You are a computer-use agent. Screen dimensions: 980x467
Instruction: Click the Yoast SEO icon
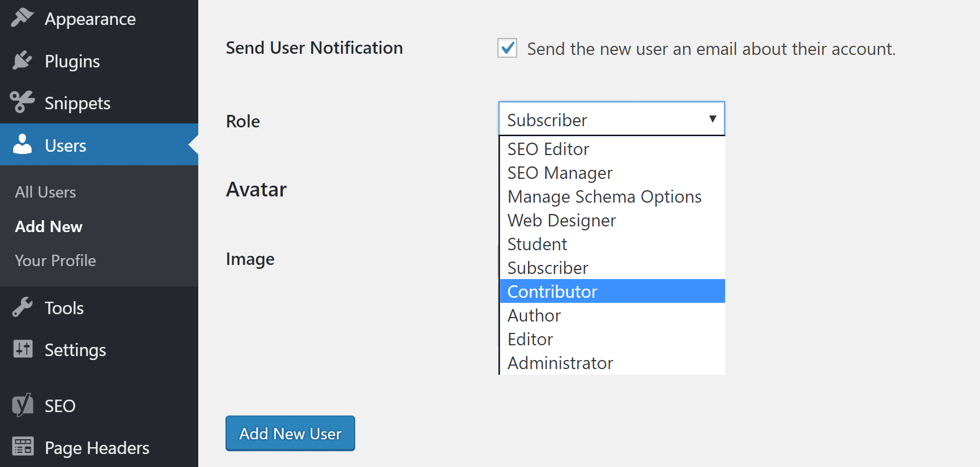[x=23, y=405]
